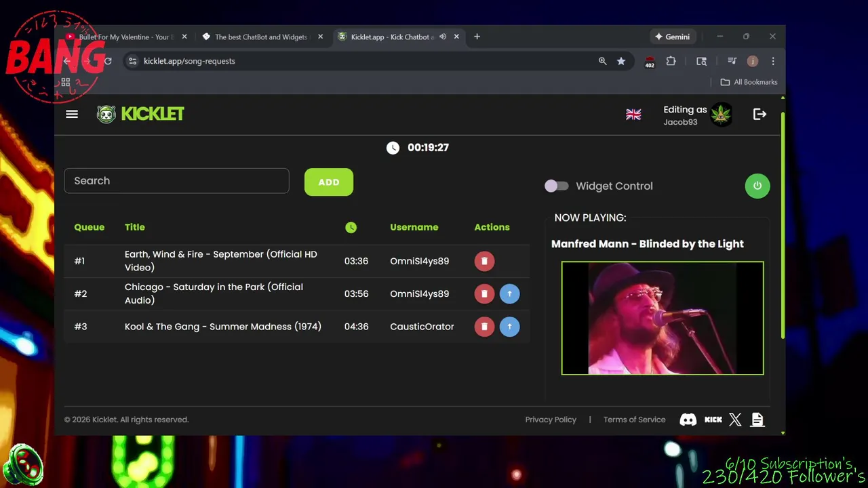The image size is (868, 488).
Task: Open the document icon in footer
Action: pyautogui.click(x=757, y=420)
